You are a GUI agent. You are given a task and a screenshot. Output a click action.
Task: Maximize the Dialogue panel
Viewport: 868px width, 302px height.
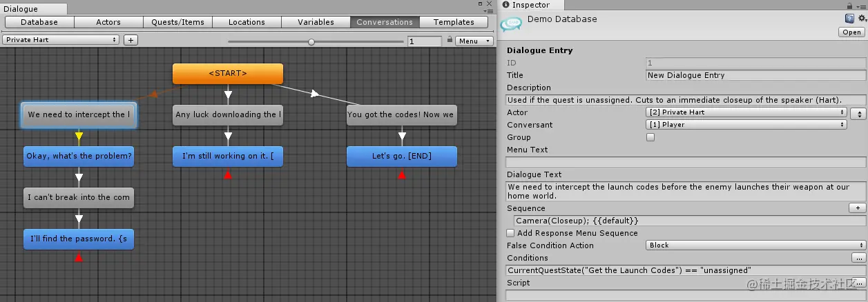coord(480,4)
